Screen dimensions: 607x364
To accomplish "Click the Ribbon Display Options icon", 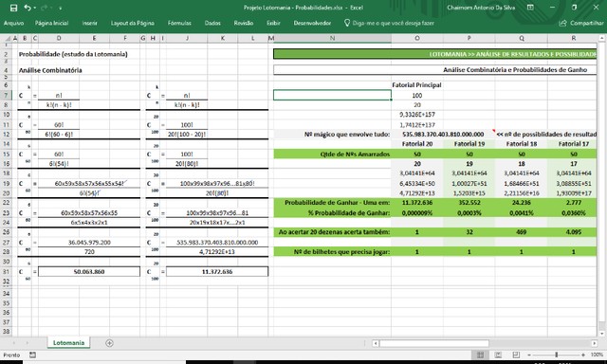I will pyautogui.click(x=530, y=8).
